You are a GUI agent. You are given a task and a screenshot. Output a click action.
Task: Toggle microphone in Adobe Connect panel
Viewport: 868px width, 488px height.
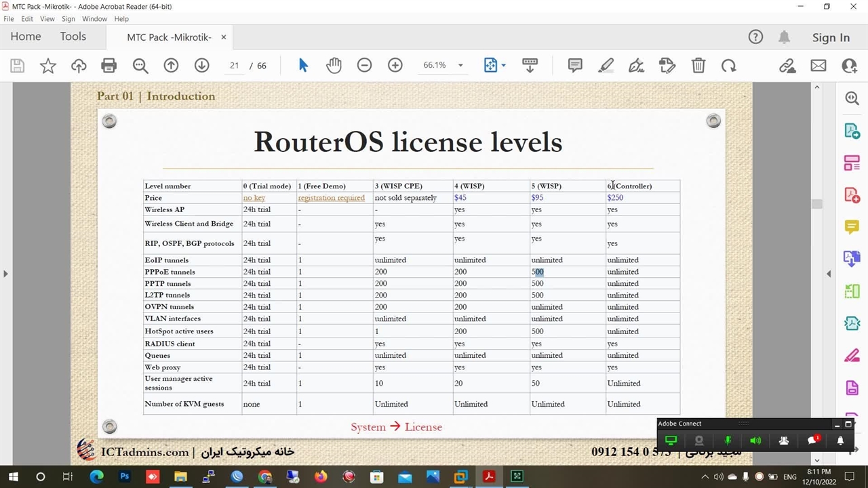click(x=728, y=441)
